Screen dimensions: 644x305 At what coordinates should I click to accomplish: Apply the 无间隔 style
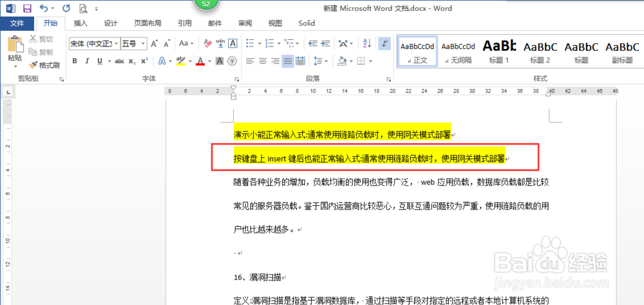click(x=459, y=52)
